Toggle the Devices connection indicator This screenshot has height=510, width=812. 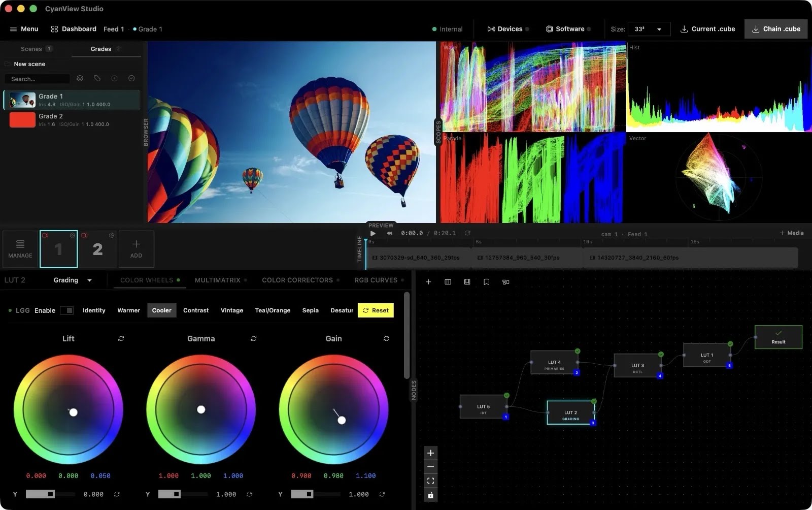click(527, 29)
